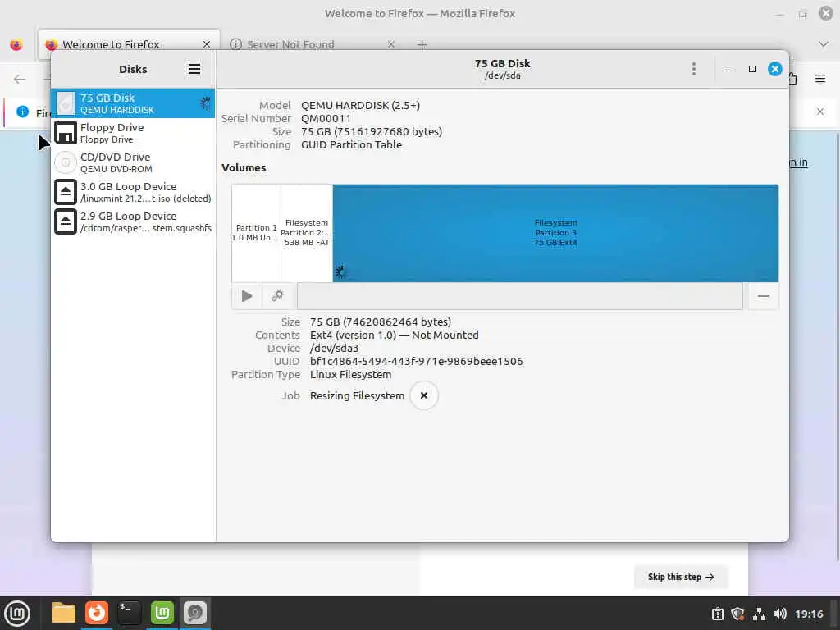Screen dimensions: 840x630
Task: Click Skip this step in Firefox
Action: (x=681, y=577)
